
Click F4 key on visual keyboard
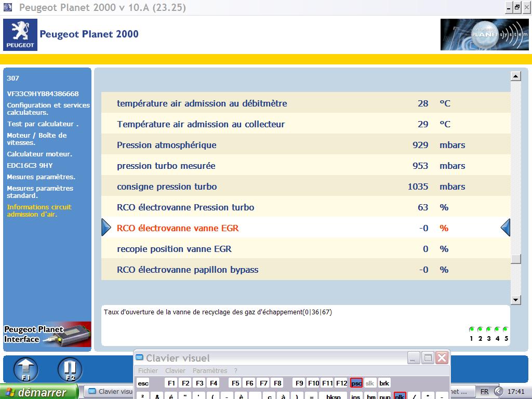point(214,383)
